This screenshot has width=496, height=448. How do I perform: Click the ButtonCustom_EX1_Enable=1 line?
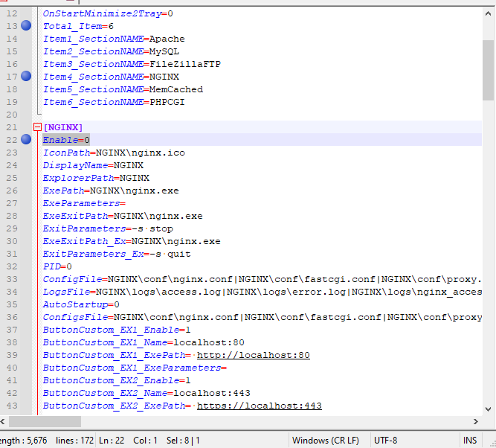pos(117,330)
